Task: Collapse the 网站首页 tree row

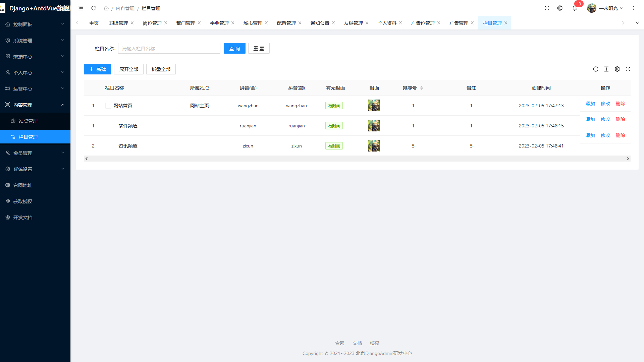Action: click(x=108, y=106)
